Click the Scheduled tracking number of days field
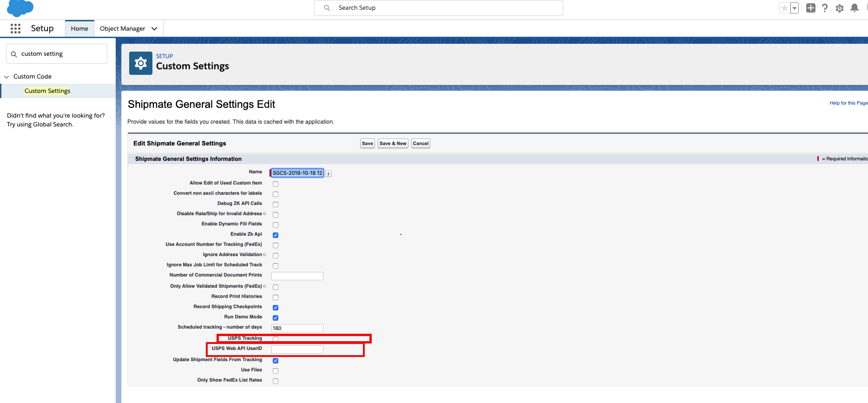868x403 pixels. click(297, 328)
